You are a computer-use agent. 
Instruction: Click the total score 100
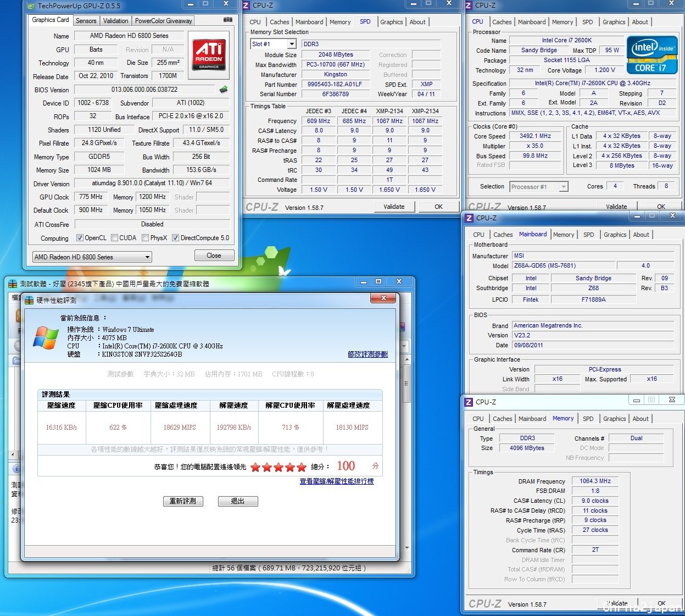[x=346, y=466]
